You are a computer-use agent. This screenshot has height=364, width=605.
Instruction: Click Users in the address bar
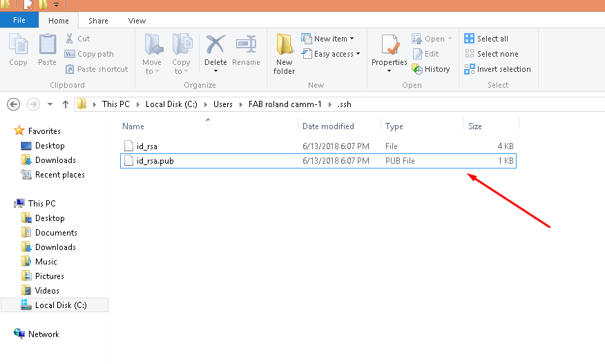(223, 104)
